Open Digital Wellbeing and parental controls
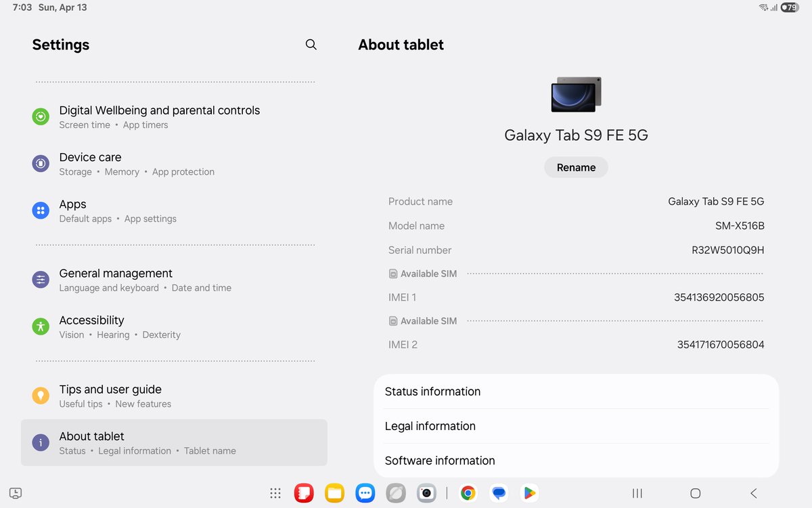Screen dimensions: 812x508 pyautogui.click(x=175, y=117)
